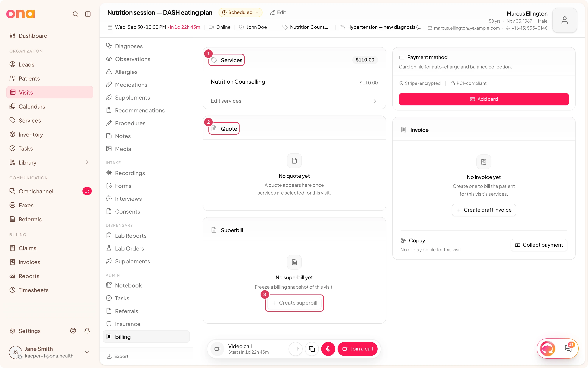The width and height of the screenshot is (588, 368).
Task: Click the copy link icon in call bar
Action: [x=312, y=349]
